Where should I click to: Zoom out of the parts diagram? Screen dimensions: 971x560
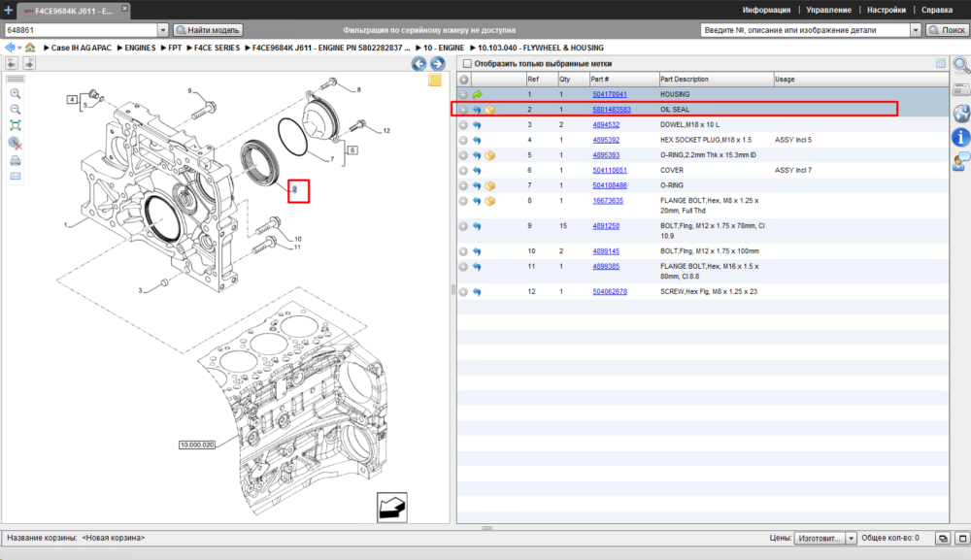point(16,110)
